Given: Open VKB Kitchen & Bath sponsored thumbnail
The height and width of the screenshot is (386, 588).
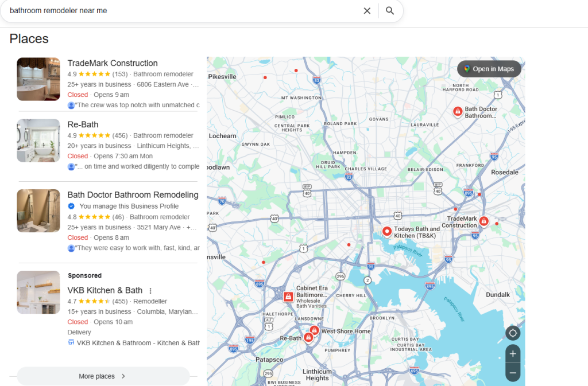Looking at the screenshot, I should click(x=38, y=293).
